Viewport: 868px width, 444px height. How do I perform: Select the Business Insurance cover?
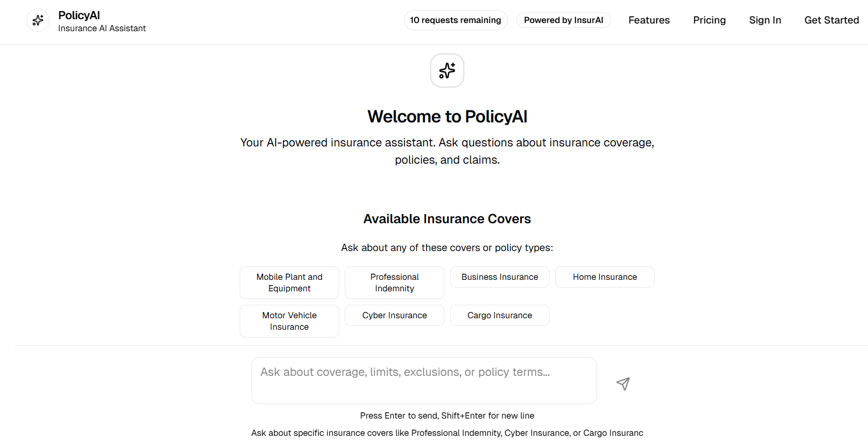499,277
